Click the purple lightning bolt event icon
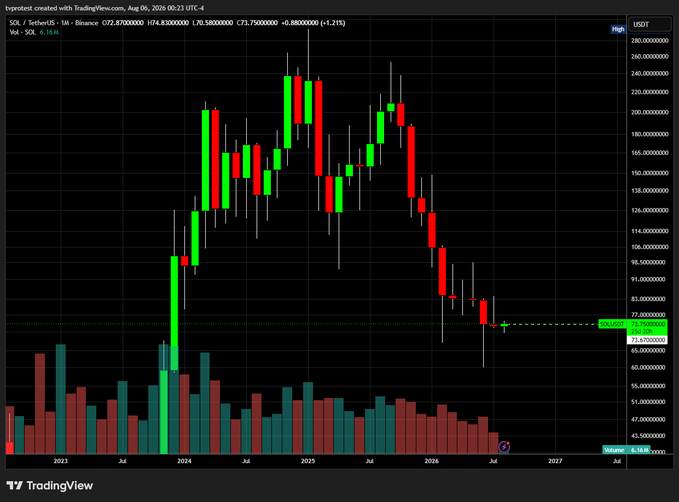This screenshot has width=679, height=502. coord(504,447)
